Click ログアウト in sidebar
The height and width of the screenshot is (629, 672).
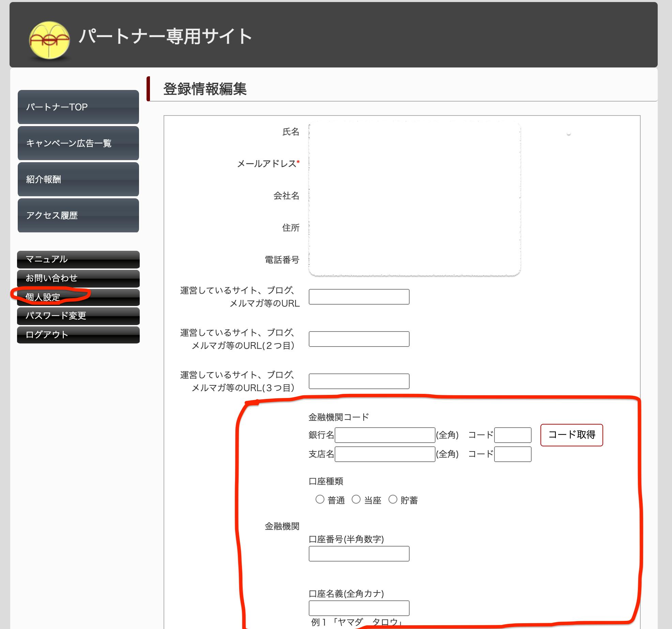78,335
